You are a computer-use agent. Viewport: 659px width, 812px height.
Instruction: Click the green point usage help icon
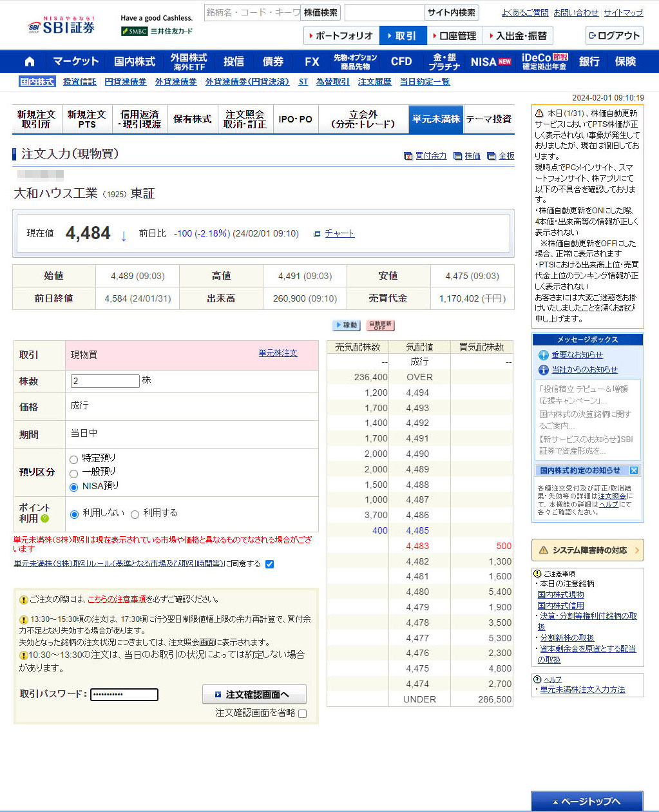[45, 518]
